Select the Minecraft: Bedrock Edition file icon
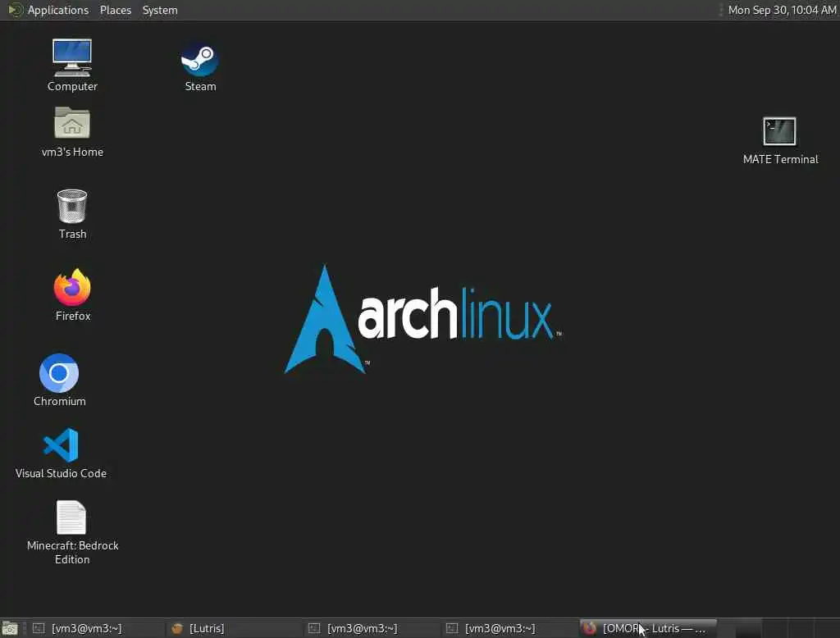This screenshot has width=840, height=638. click(x=72, y=517)
